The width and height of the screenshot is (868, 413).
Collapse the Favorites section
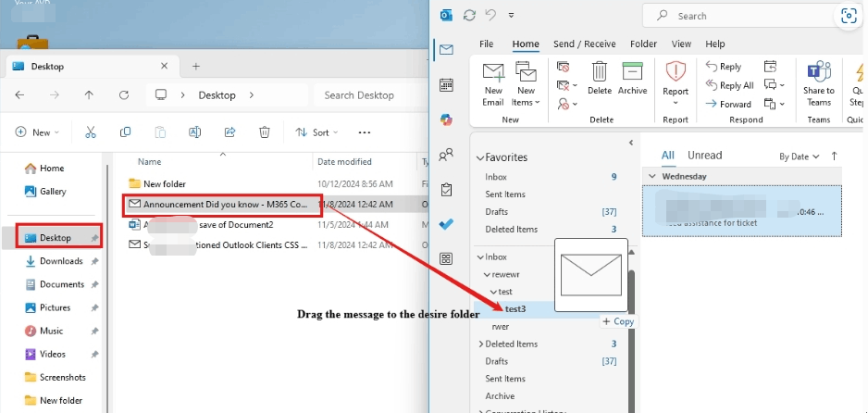tap(480, 157)
